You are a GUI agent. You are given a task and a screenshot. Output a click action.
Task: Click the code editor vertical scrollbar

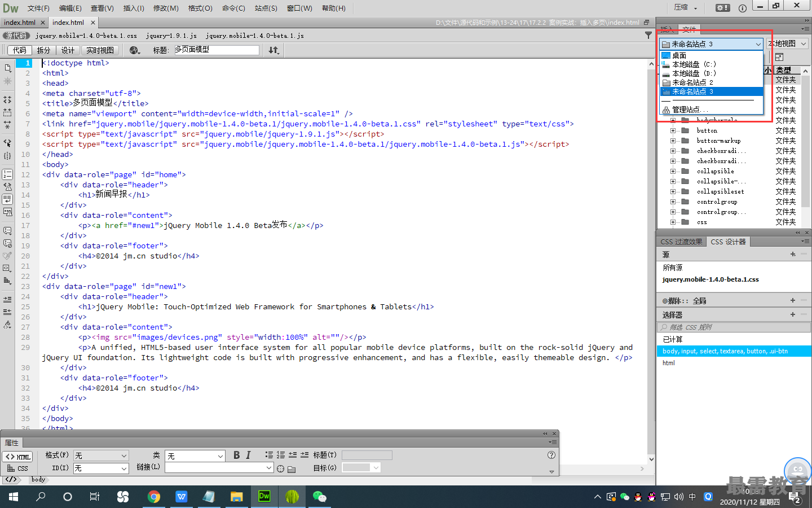click(651, 261)
